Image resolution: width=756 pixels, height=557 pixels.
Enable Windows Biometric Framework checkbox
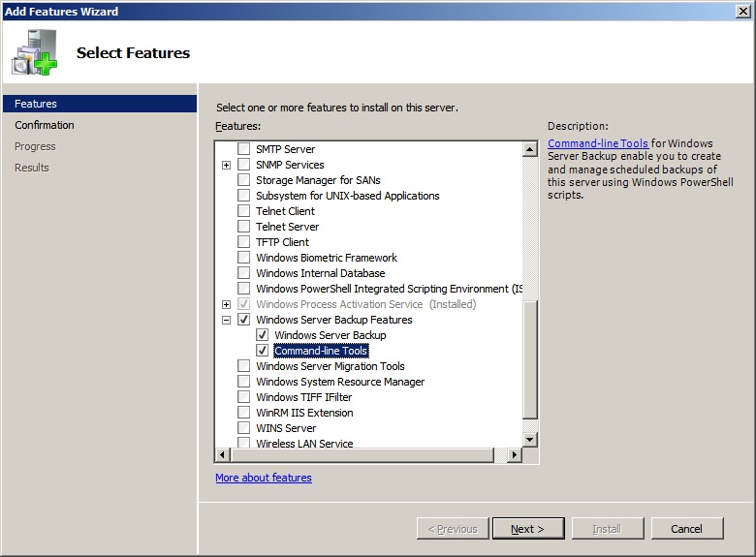point(244,258)
